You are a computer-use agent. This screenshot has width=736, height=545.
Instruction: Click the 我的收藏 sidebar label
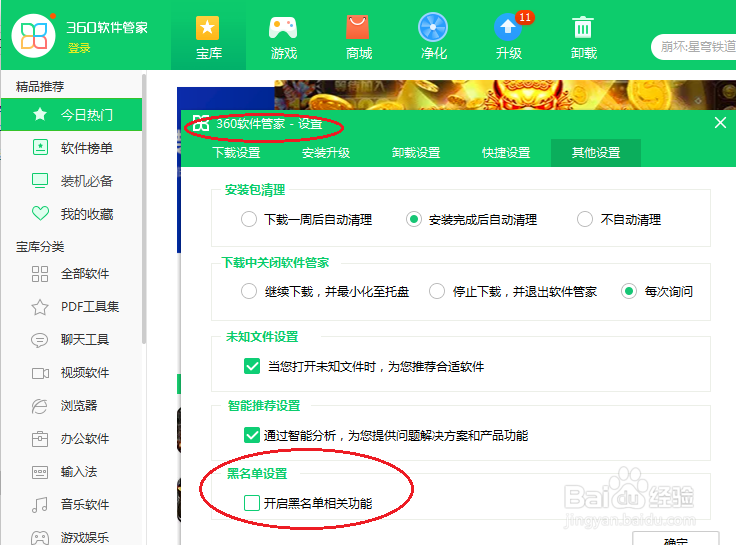(x=87, y=214)
